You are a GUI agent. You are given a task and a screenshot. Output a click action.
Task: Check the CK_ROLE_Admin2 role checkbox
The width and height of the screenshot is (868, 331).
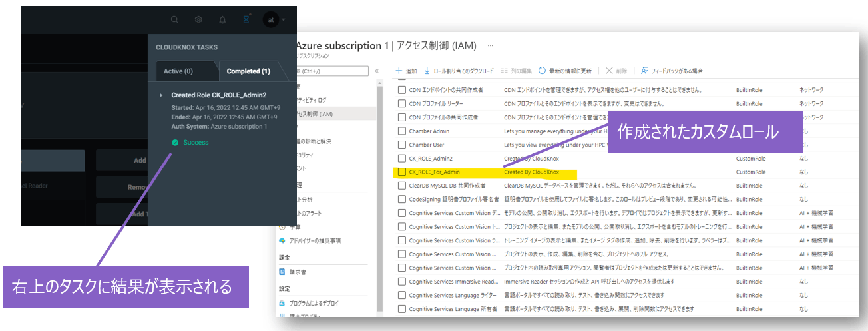[401, 158]
